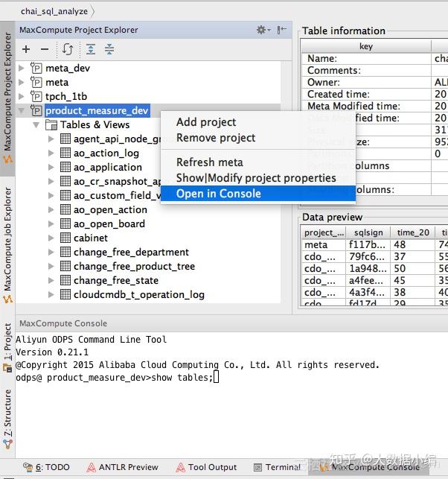The width and height of the screenshot is (448, 479).
Task: Open the gear settings menu in explorer header
Action: [263, 30]
